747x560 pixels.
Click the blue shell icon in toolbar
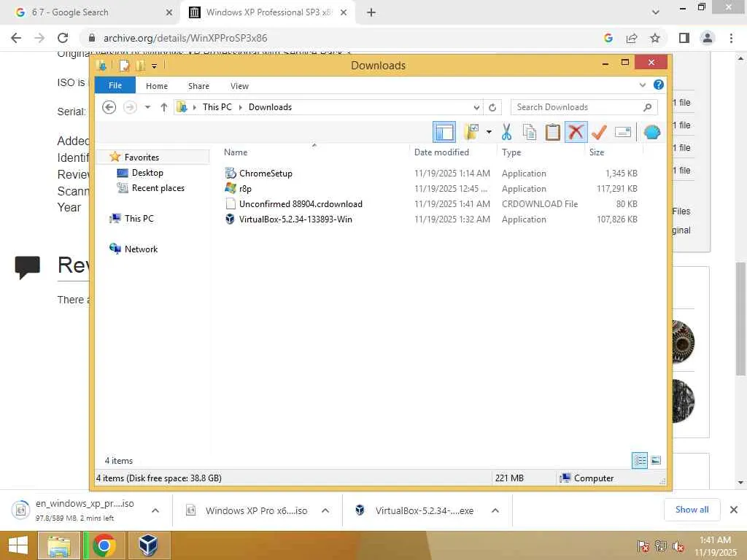(x=651, y=132)
